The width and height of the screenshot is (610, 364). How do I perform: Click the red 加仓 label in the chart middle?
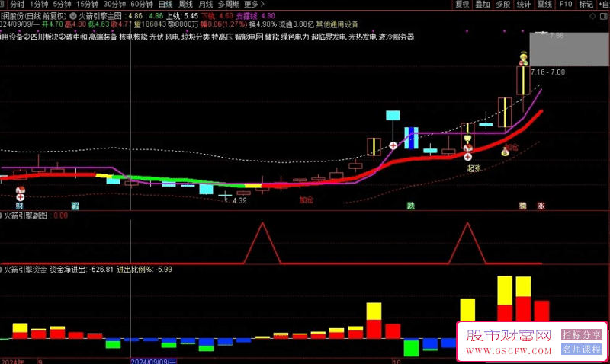(x=307, y=200)
